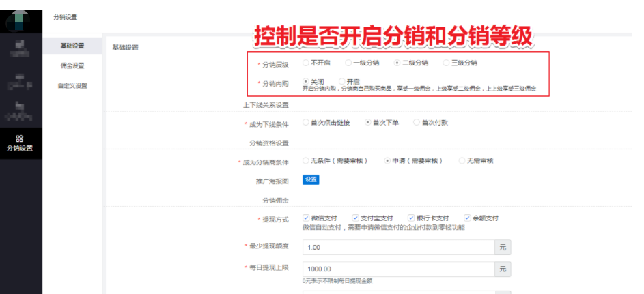The width and height of the screenshot is (644, 294).
Task: Select 首次付款 condition
Action: pyautogui.click(x=417, y=122)
